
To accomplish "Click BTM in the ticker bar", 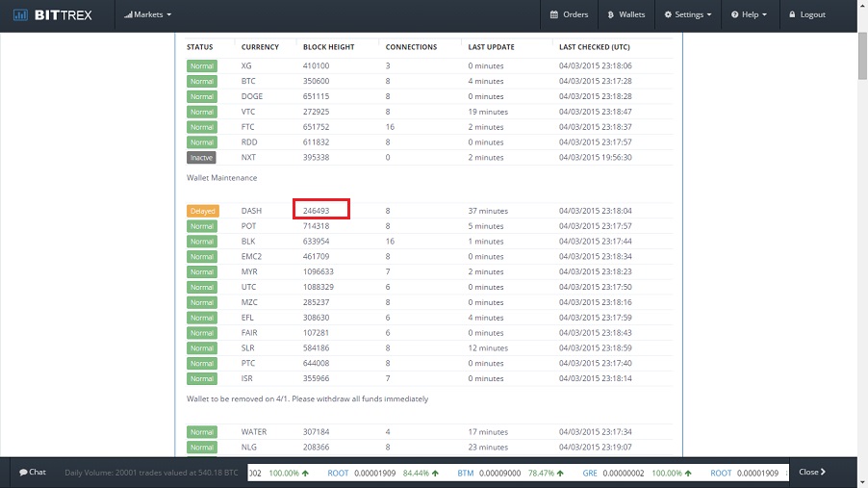I will coord(465,473).
